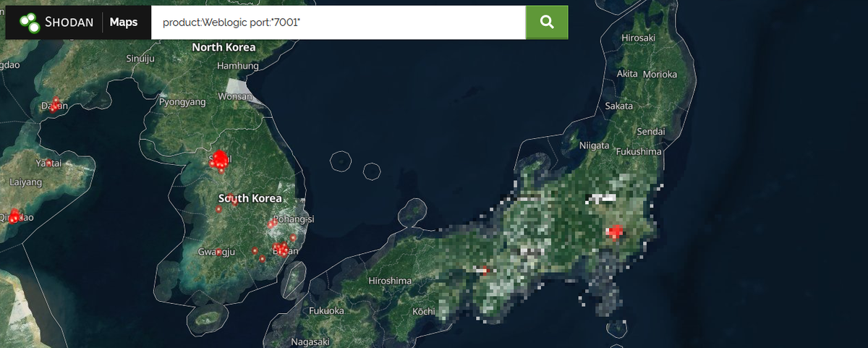Click the red marker near Pohang-si
This screenshot has width=868, height=348.
click(x=273, y=224)
